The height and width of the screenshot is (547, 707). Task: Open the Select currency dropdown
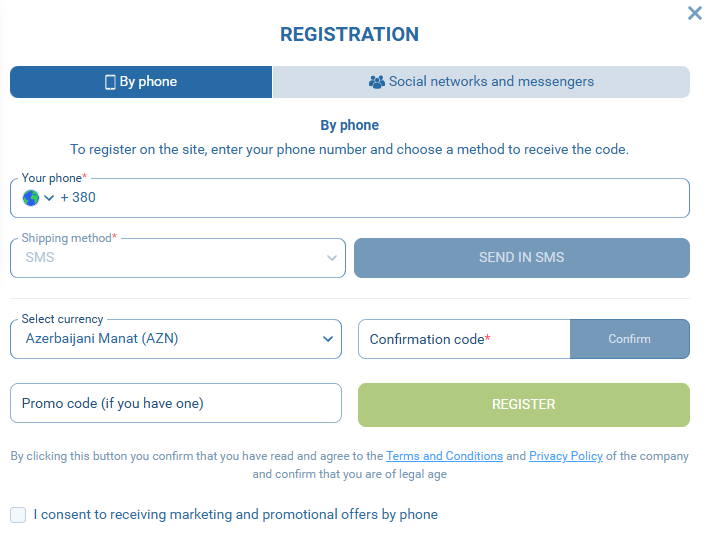coord(176,339)
